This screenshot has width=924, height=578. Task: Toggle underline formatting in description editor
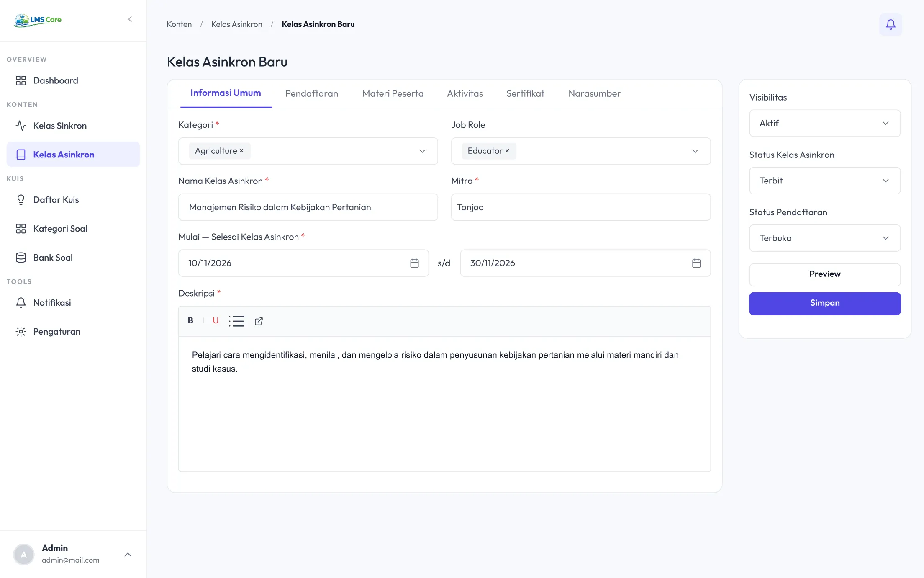(216, 321)
